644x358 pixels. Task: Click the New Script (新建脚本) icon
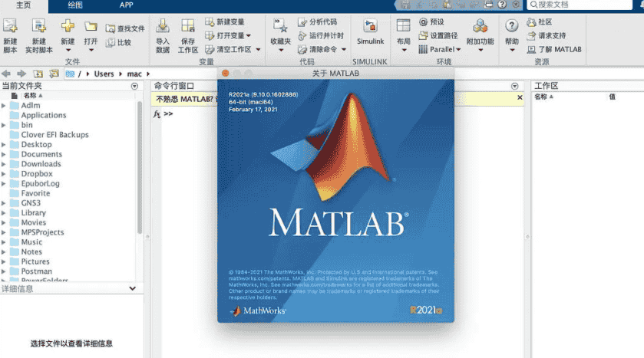coord(10,26)
